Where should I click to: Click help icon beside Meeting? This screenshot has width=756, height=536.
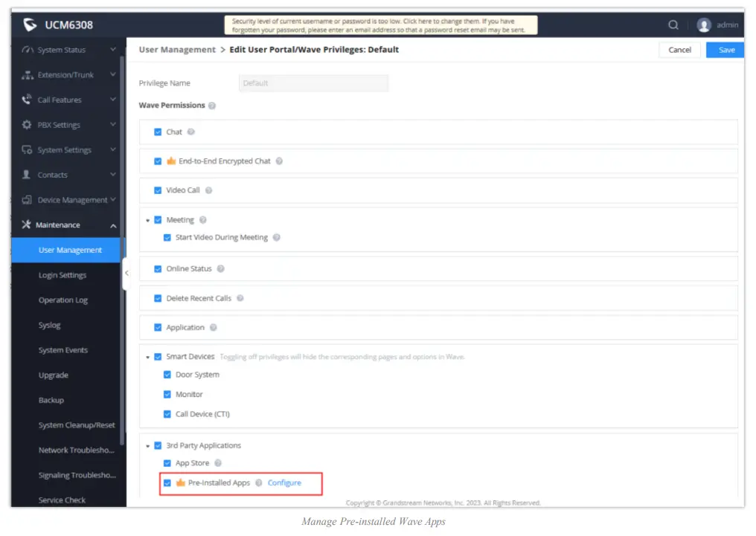click(203, 220)
